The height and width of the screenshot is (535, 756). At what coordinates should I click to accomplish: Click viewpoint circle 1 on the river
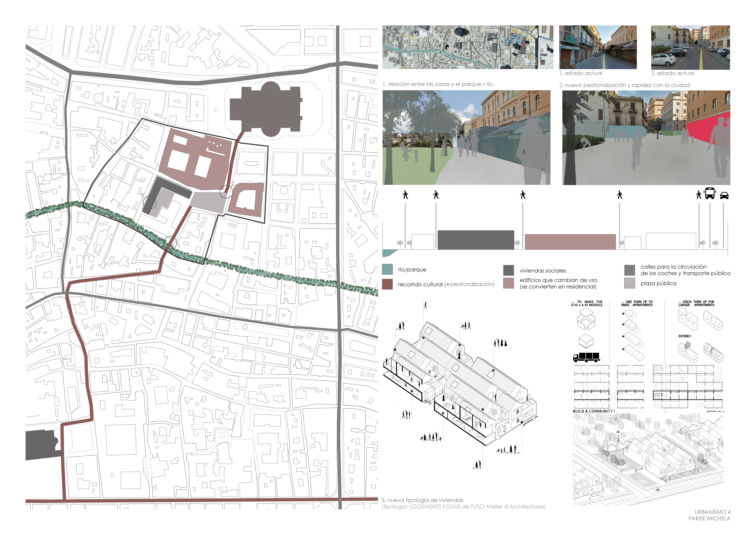coord(170,243)
